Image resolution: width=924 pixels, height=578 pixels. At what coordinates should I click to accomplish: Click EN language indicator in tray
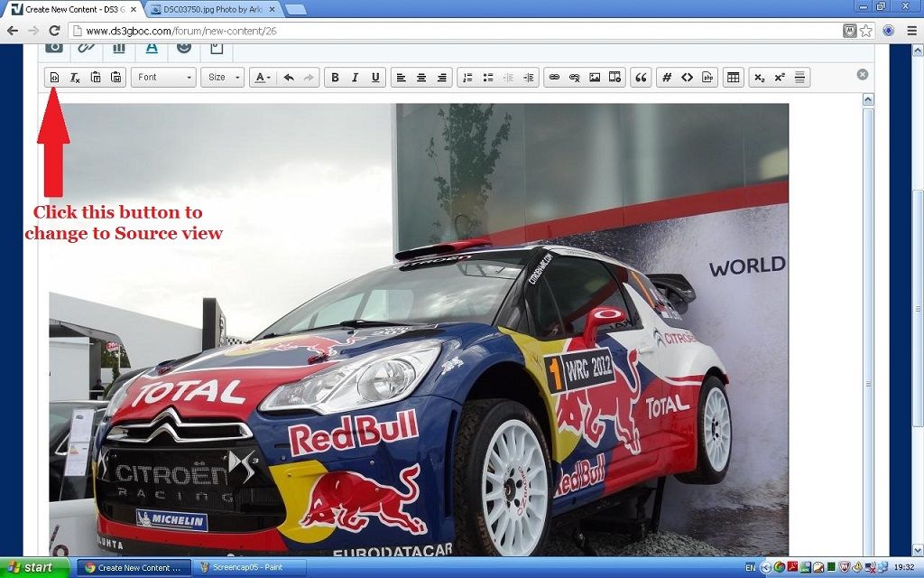pyautogui.click(x=750, y=568)
